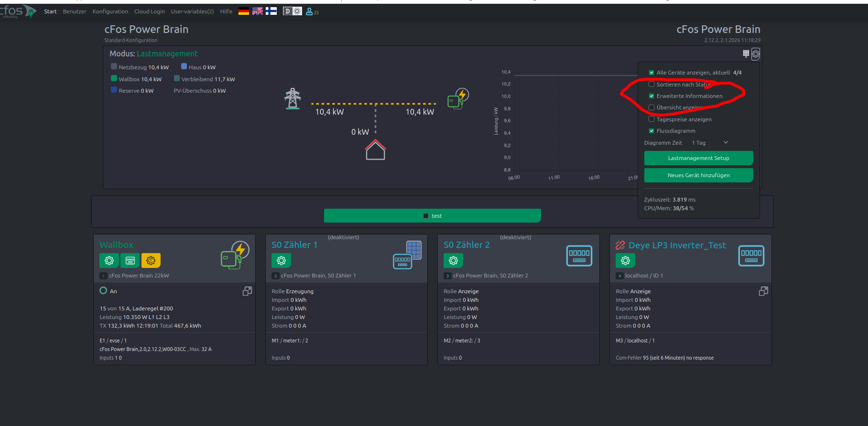Open S0 Zähler 2 settings gear
This screenshot has width=868, height=426.
point(453,260)
